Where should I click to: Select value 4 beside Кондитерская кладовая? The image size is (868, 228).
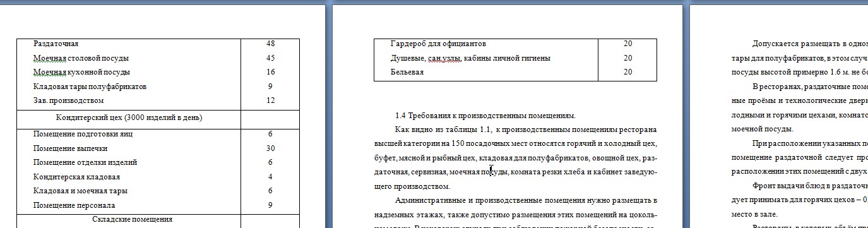click(x=270, y=177)
